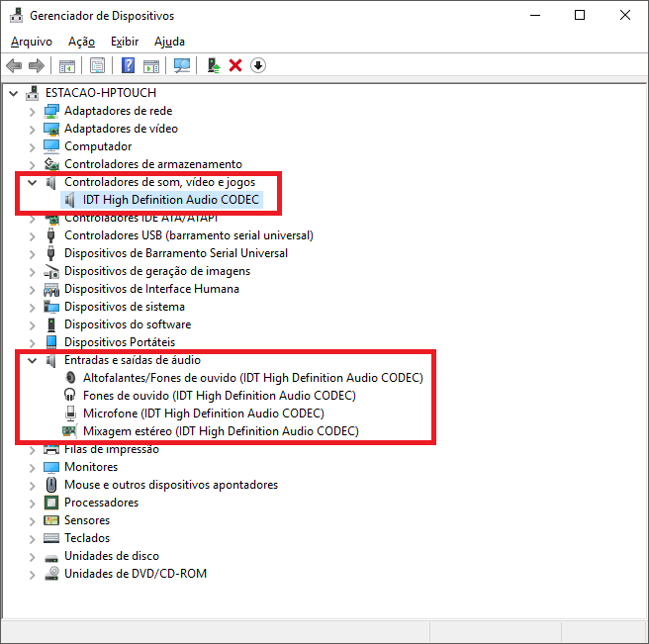Click speaker icon beside Controladores de som
The image size is (649, 644).
tap(51, 182)
